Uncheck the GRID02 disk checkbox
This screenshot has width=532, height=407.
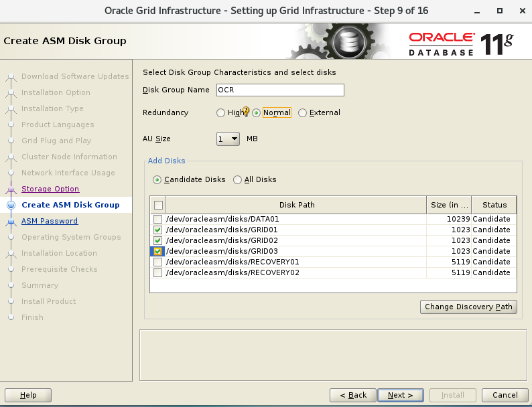tap(157, 240)
